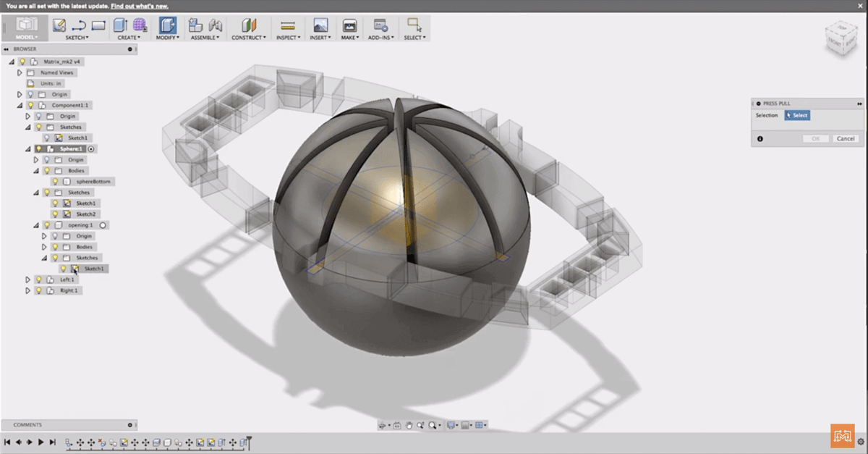Expand the Right:1 tree node
Screen dimensions: 868x454
point(28,290)
